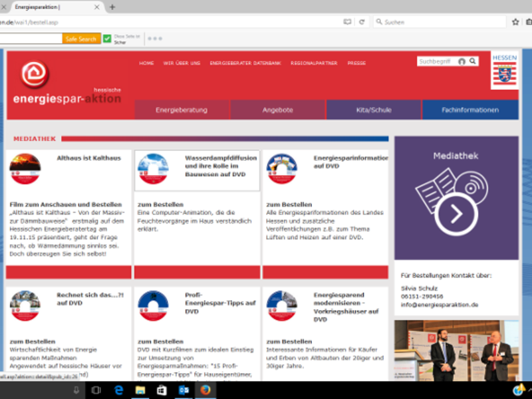Open 'Energiesparend modernisieren' title link

click(346, 307)
